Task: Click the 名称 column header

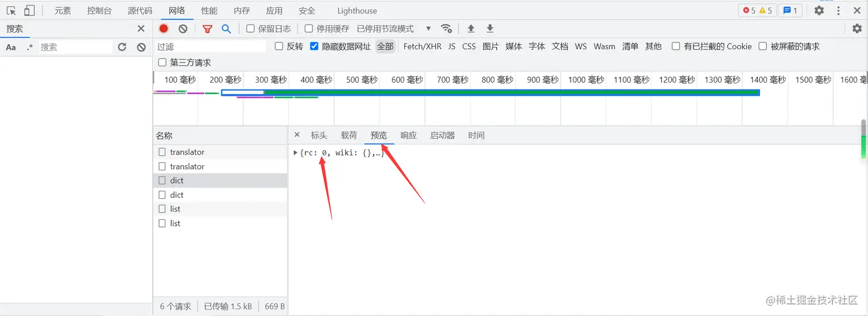Action: tap(220, 136)
